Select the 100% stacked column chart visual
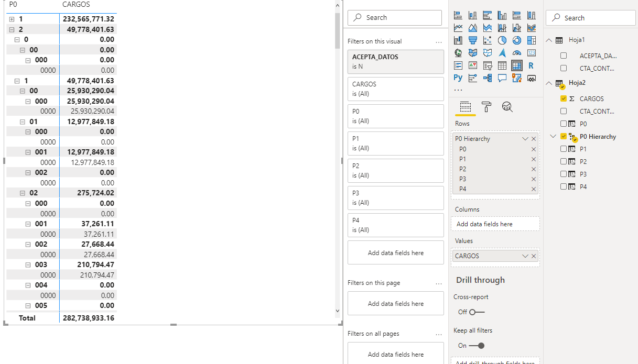The image size is (638, 364). coord(532,15)
